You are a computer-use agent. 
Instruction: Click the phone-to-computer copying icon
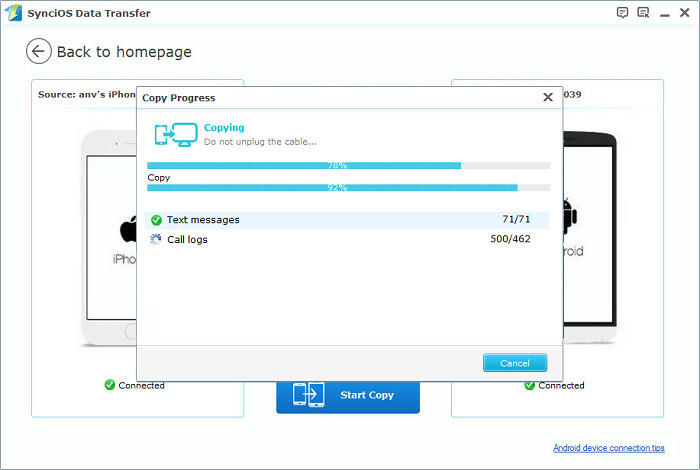click(174, 135)
